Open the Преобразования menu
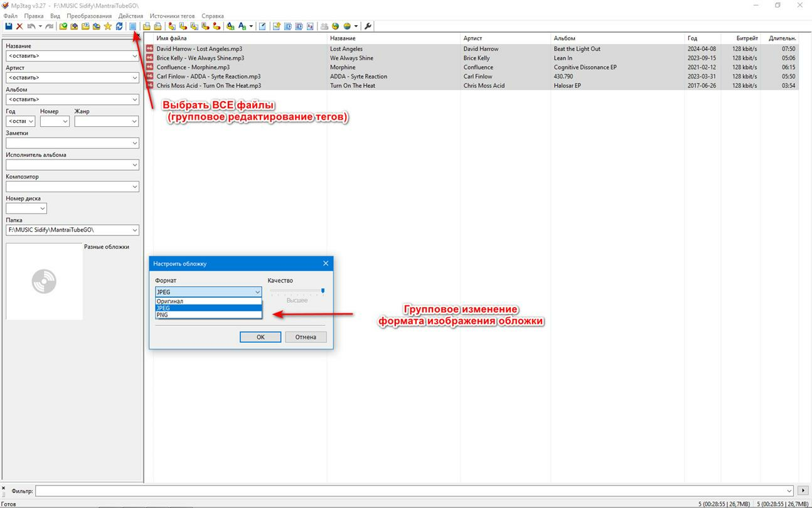The height and width of the screenshot is (508, 812). [89, 16]
